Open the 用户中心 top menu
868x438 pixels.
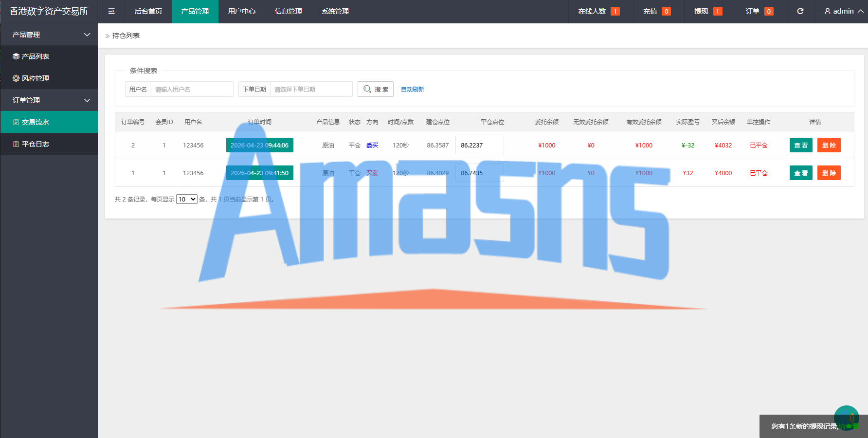click(x=242, y=11)
